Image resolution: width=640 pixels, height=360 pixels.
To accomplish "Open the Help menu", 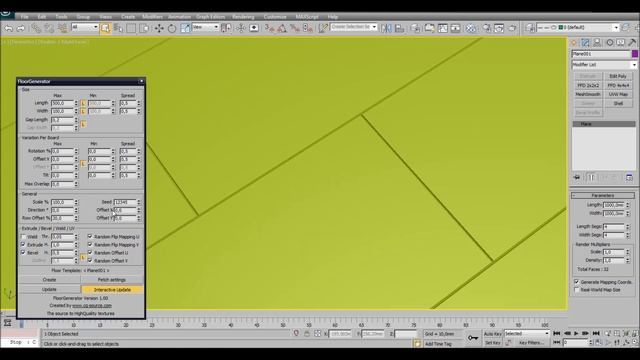I will [x=333, y=17].
